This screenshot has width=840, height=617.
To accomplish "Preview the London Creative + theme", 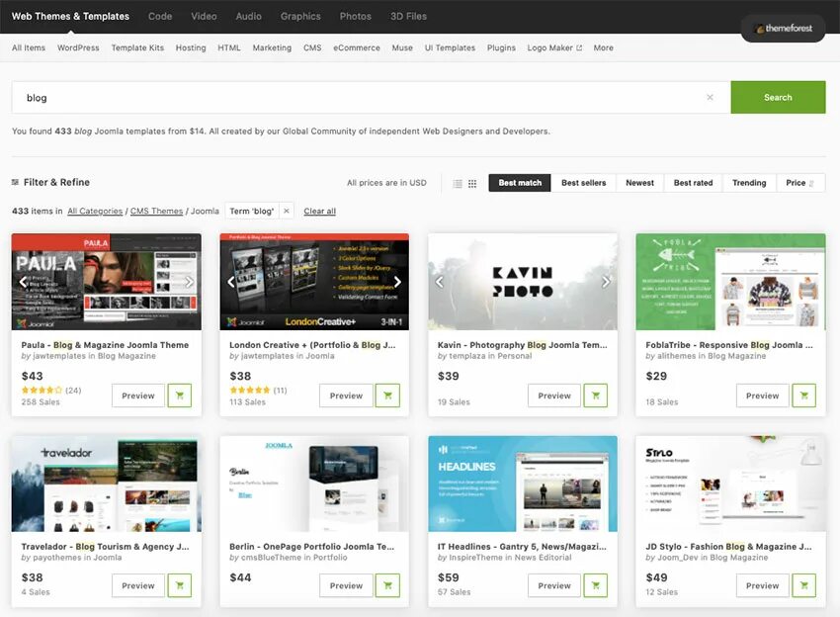I will coord(346,396).
